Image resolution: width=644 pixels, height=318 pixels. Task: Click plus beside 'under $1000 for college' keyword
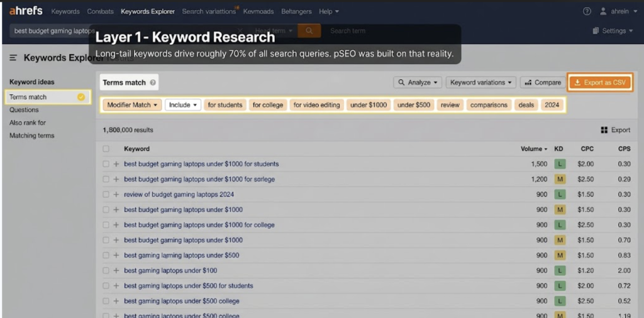[116, 225]
